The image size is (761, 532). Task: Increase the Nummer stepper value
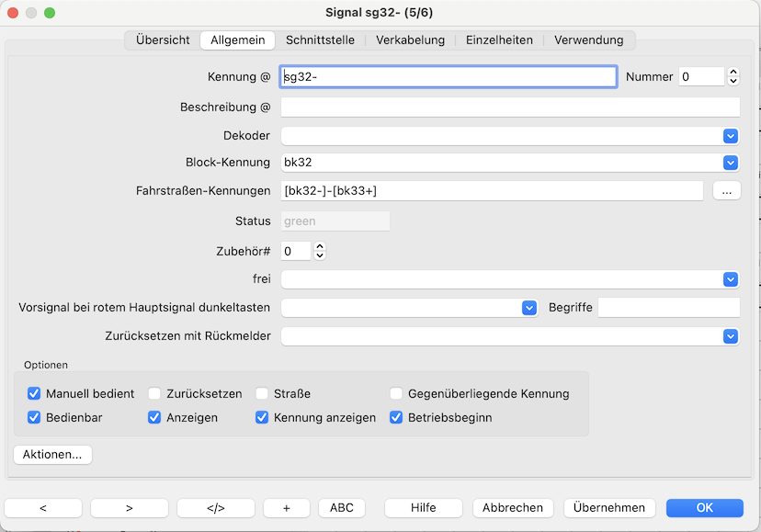click(733, 73)
